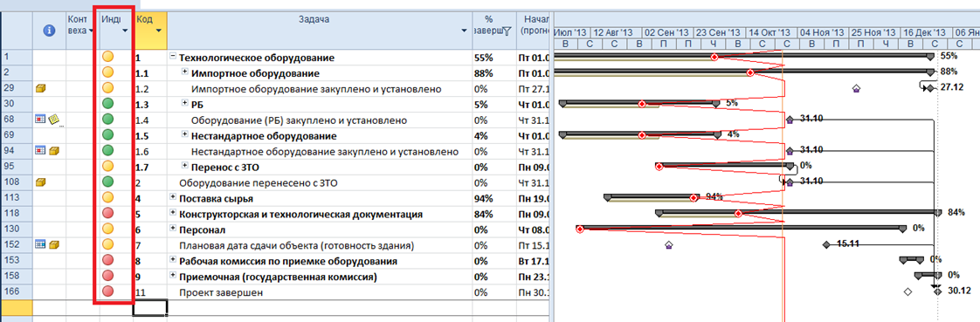Click the red indicator for Конструкторская и технологическая документация
Screen dimensions: 980x322
107,214
